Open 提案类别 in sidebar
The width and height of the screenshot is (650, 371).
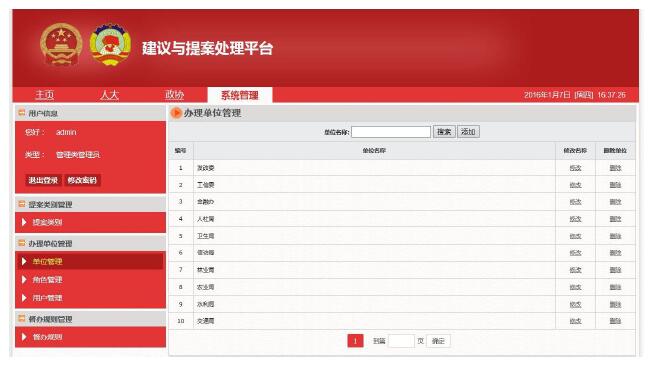click(x=47, y=222)
